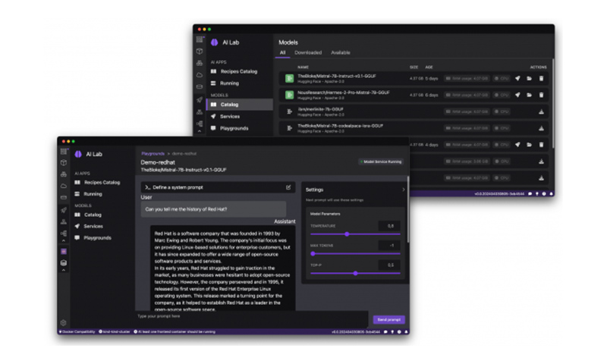Viewport: 607px width, 364px height.
Task: Click Define a system prompt bar
Action: [x=218, y=187]
